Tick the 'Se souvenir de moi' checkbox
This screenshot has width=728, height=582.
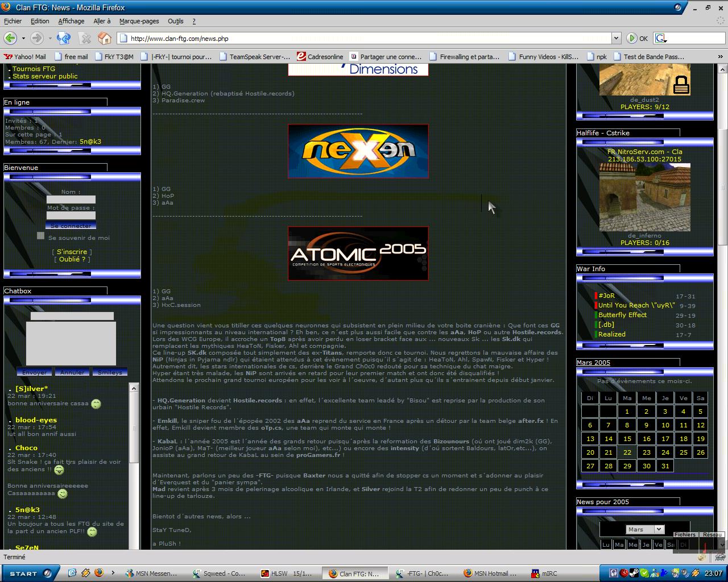point(40,236)
